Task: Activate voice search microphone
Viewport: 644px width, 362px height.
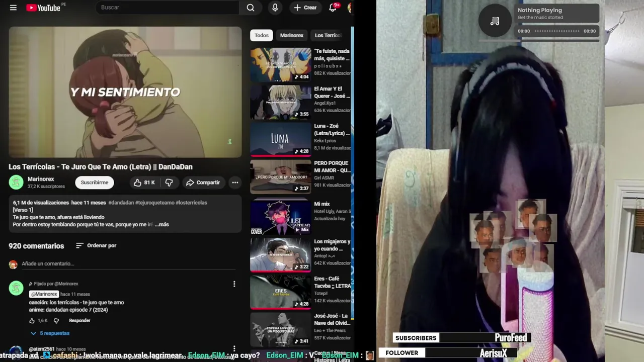Action: [275, 8]
